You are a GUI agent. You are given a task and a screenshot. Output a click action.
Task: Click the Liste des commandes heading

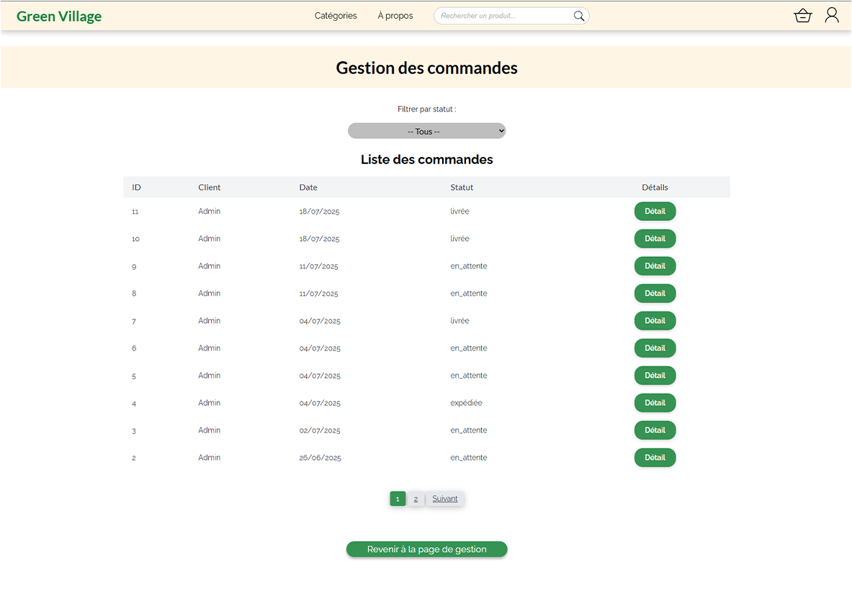pos(426,160)
